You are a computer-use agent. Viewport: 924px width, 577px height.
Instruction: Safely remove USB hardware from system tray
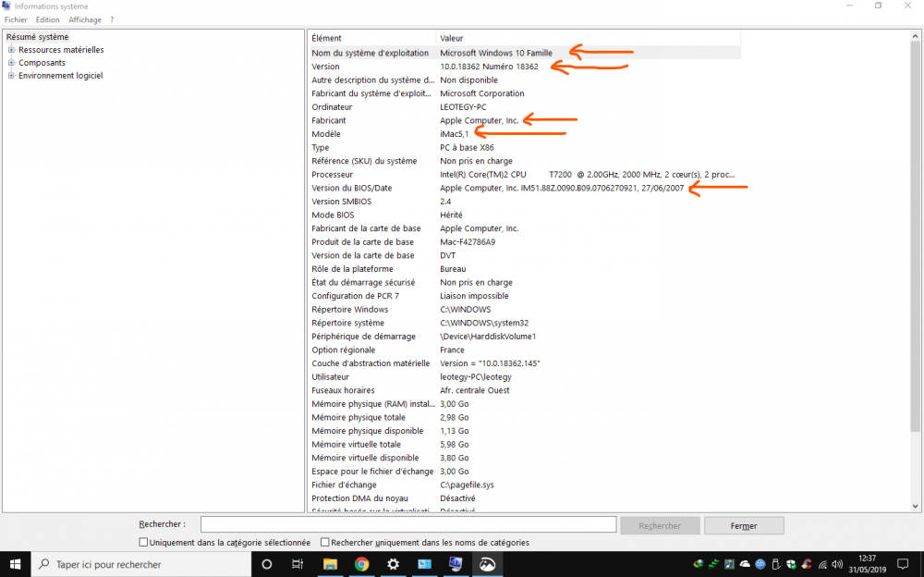click(x=774, y=564)
